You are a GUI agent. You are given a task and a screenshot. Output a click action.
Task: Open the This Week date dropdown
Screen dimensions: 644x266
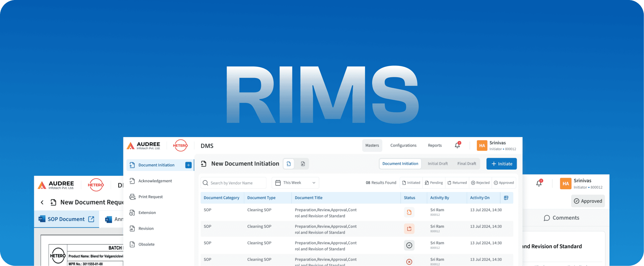[295, 183]
